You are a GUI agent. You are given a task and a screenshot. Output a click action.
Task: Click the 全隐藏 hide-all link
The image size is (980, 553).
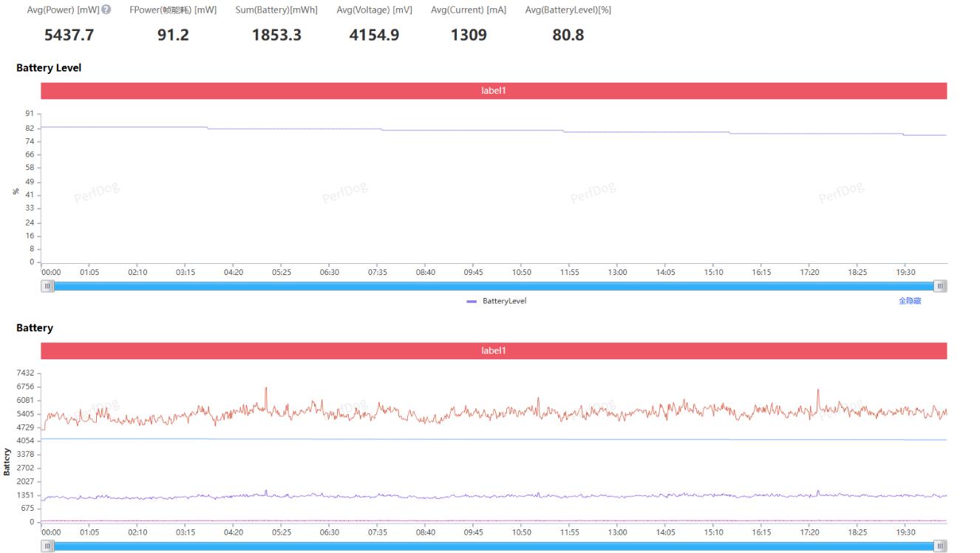tap(910, 301)
